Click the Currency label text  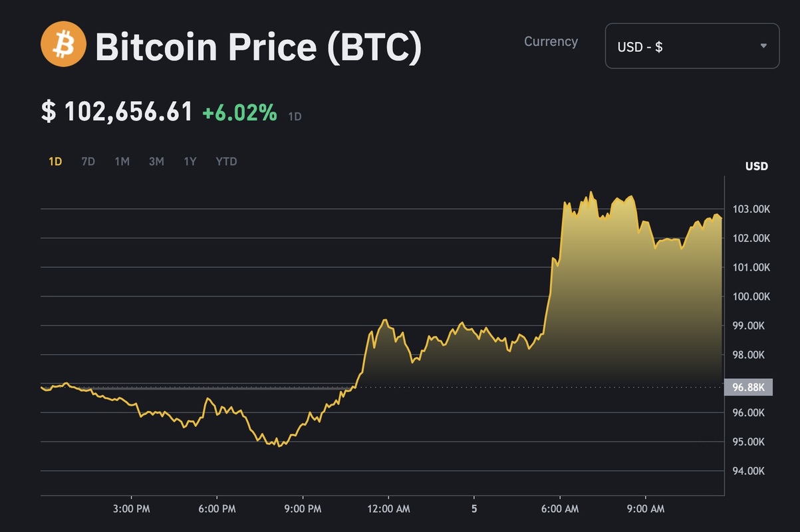tap(551, 41)
